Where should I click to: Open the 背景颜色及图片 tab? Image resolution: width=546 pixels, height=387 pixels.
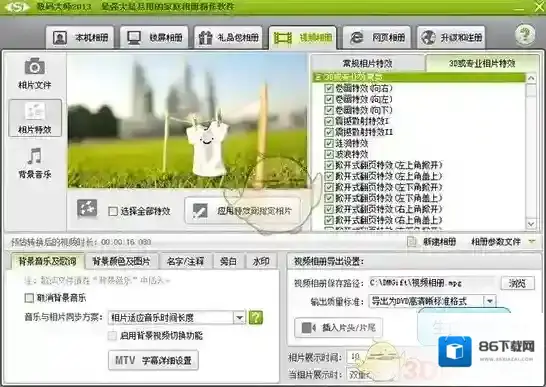click(121, 261)
